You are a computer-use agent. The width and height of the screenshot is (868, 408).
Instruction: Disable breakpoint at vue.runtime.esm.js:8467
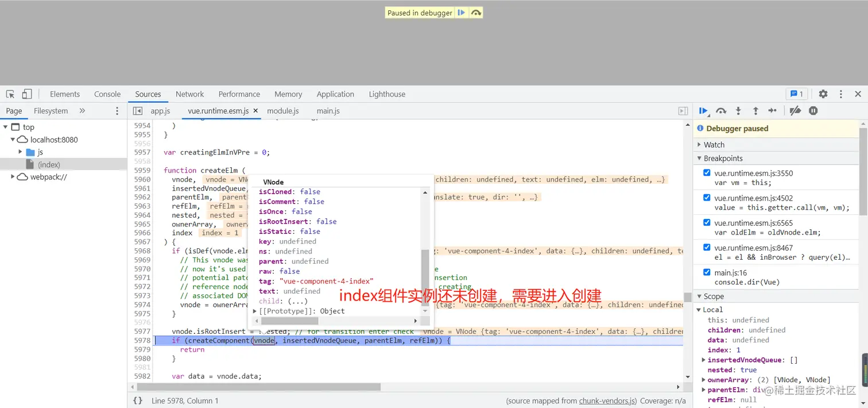pyautogui.click(x=707, y=247)
